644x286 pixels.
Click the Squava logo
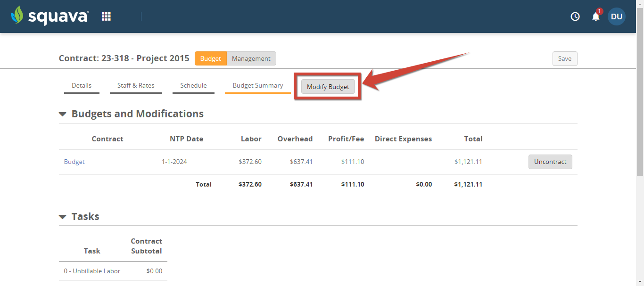point(50,16)
